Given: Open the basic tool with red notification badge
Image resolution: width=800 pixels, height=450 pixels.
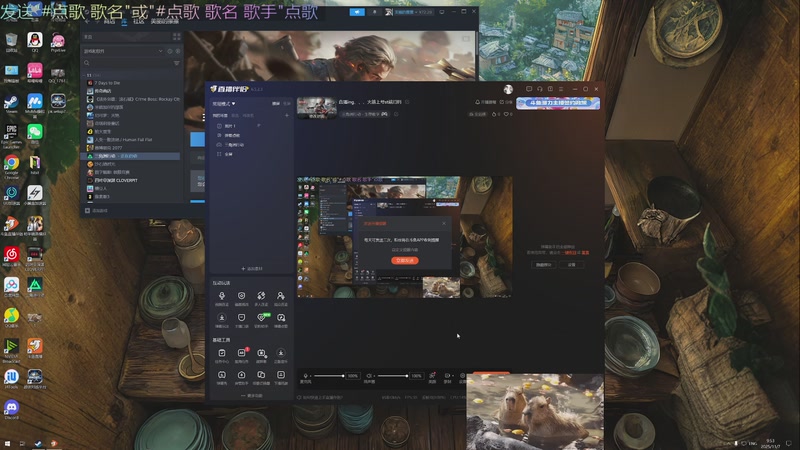Looking at the screenshot, I should coord(242,353).
